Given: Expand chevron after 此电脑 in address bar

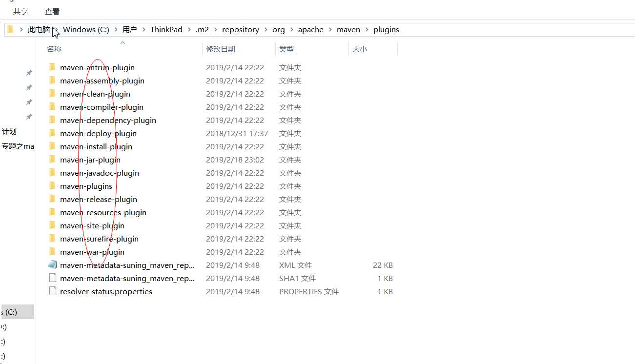Looking at the screenshot, I should 56,30.
